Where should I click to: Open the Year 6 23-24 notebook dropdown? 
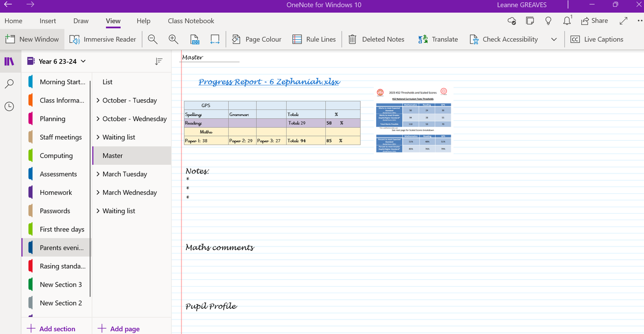coord(56,61)
